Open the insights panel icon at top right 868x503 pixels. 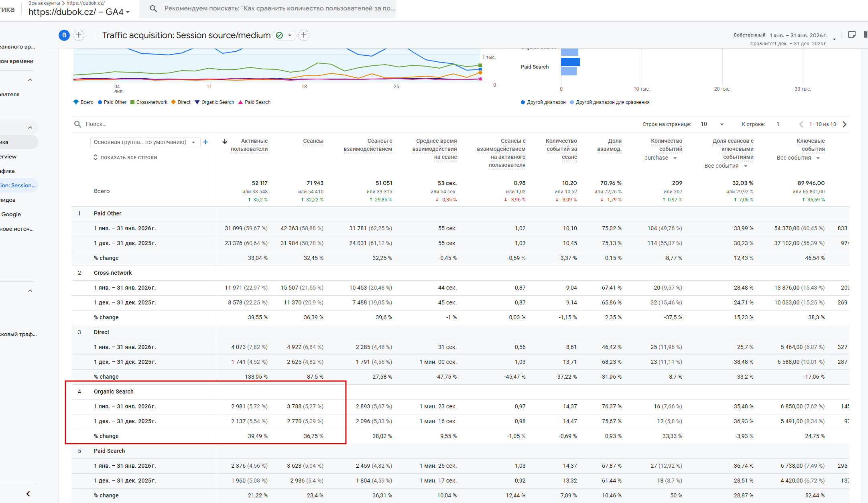tap(852, 35)
